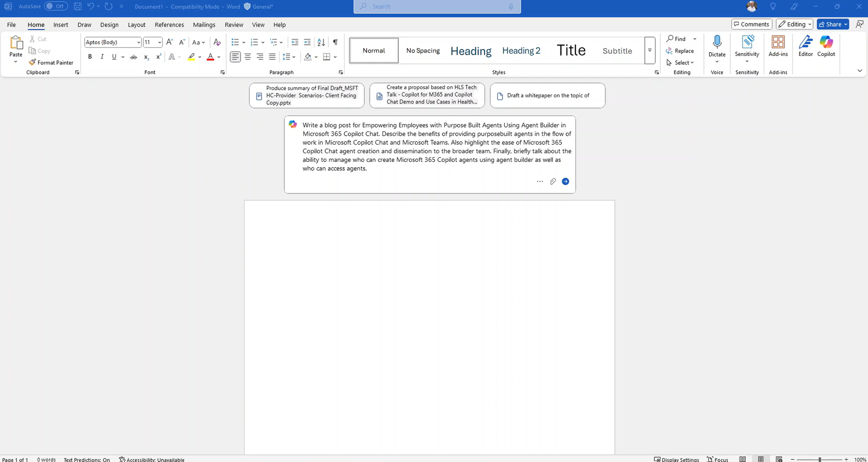Click Replace in Editing group
This screenshot has height=462, width=868.
(x=680, y=51)
